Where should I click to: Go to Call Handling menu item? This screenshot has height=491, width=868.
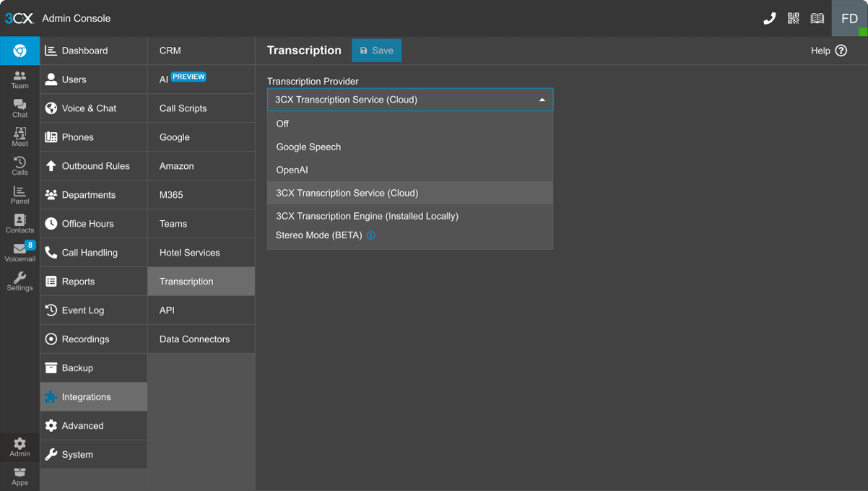click(90, 253)
